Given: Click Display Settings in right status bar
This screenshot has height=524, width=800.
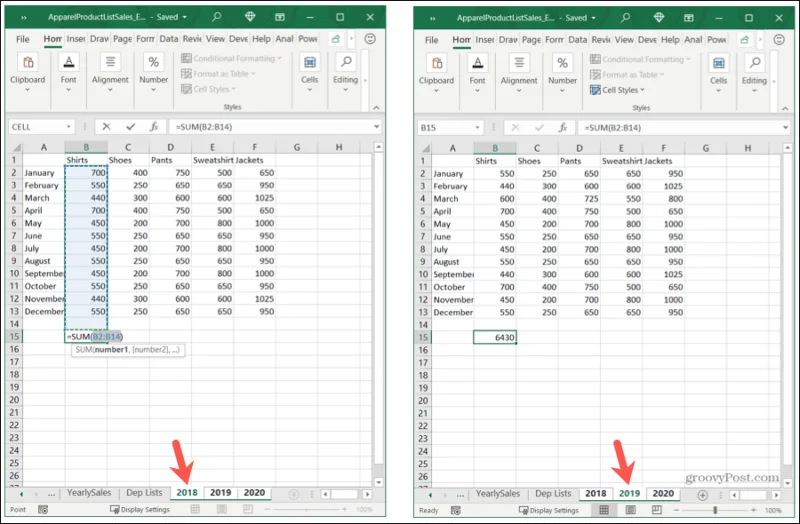Looking at the screenshot, I should (548, 510).
